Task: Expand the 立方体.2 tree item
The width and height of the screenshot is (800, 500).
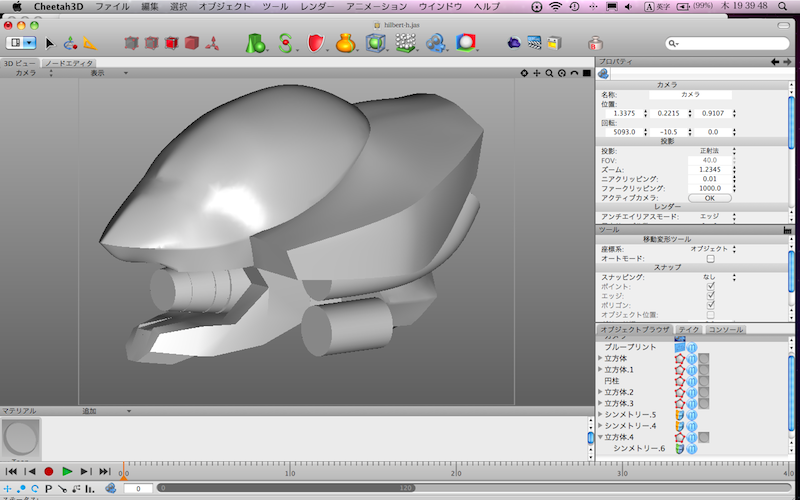Action: (600, 392)
